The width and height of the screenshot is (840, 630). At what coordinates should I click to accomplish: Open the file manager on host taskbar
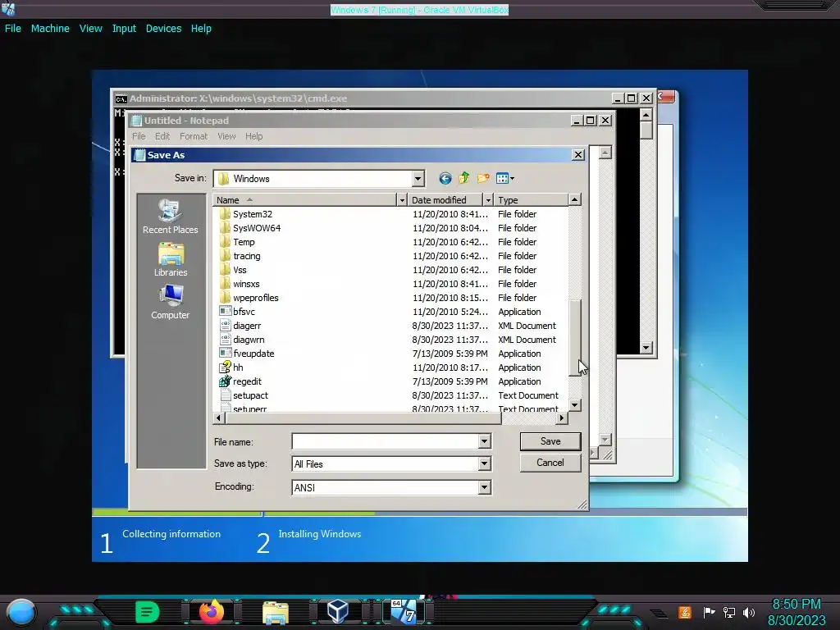(276, 612)
